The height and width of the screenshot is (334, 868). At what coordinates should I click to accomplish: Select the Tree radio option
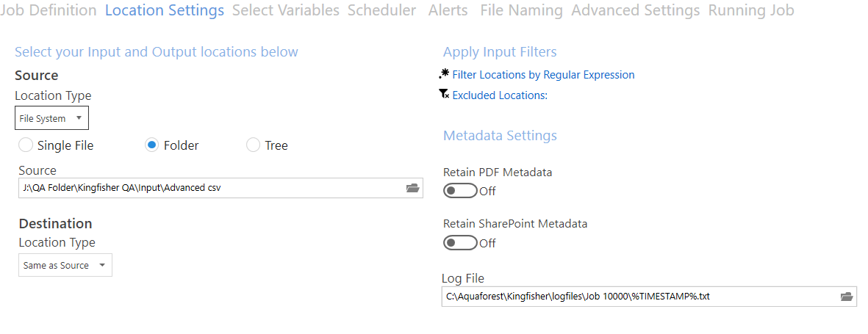253,145
